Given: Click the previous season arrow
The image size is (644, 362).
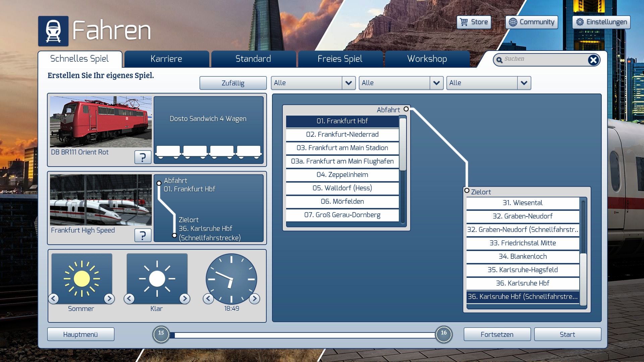Looking at the screenshot, I should (x=54, y=298).
